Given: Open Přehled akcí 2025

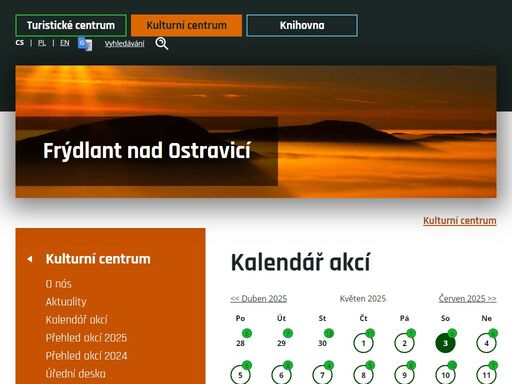Looking at the screenshot, I should click(86, 338).
